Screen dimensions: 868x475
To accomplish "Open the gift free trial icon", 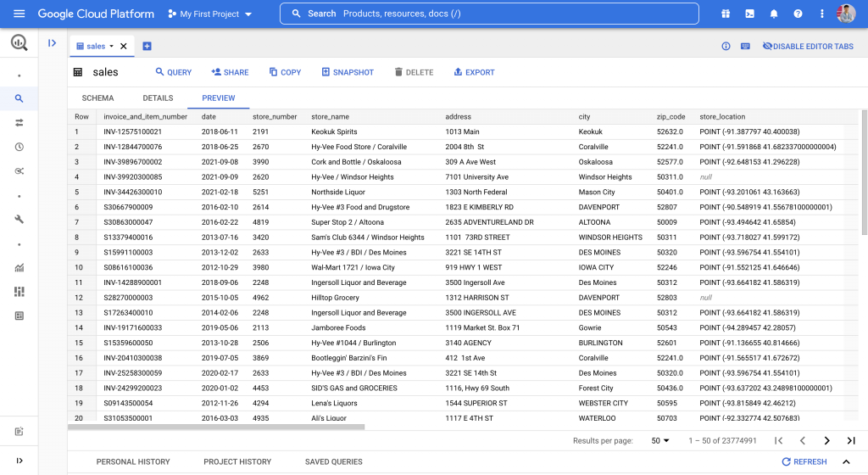I will click(726, 14).
